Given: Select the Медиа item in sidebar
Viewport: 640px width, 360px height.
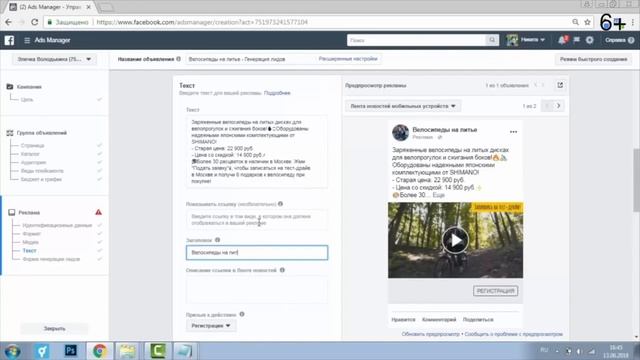Looking at the screenshot, I should pyautogui.click(x=30, y=242).
